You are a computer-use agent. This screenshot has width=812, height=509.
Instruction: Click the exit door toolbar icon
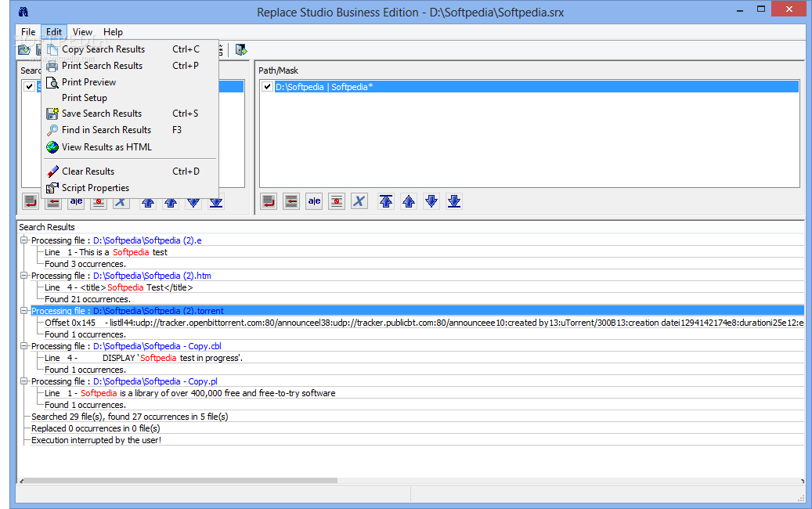241,49
